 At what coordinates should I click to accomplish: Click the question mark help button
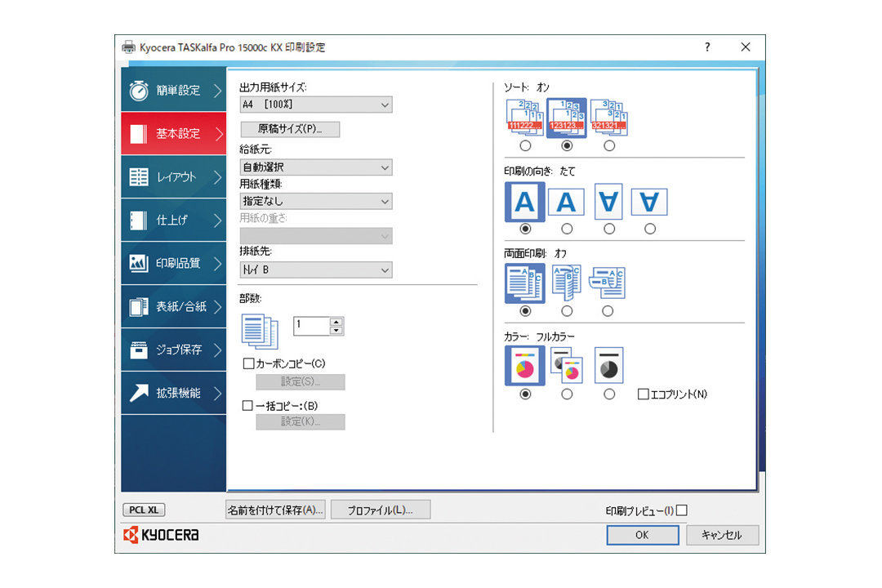[707, 47]
